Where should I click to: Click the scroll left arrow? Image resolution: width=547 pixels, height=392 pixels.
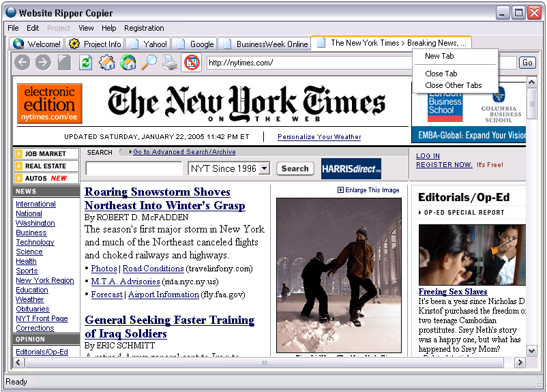(18, 363)
